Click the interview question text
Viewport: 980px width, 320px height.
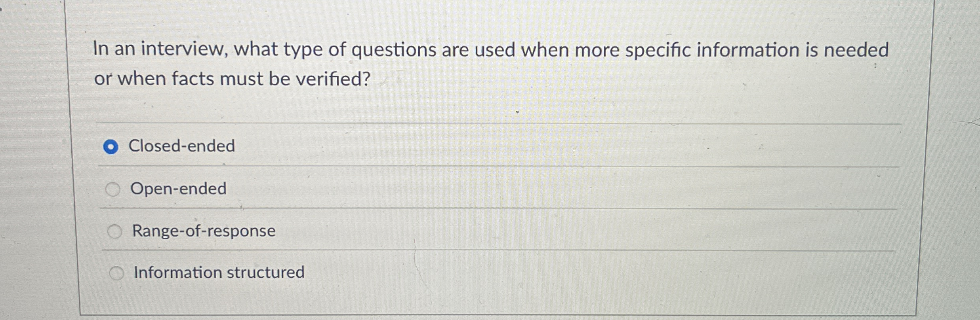click(x=475, y=63)
